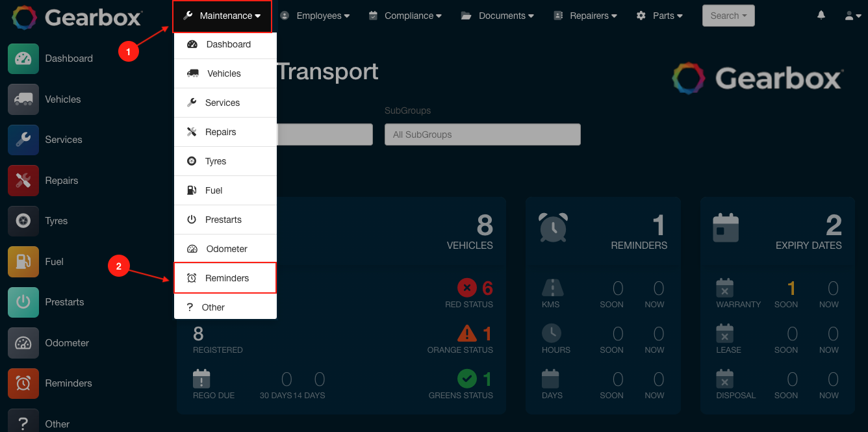Click the Disposal calendar icon
Viewport: 868px width, 432px height.
coord(724,379)
